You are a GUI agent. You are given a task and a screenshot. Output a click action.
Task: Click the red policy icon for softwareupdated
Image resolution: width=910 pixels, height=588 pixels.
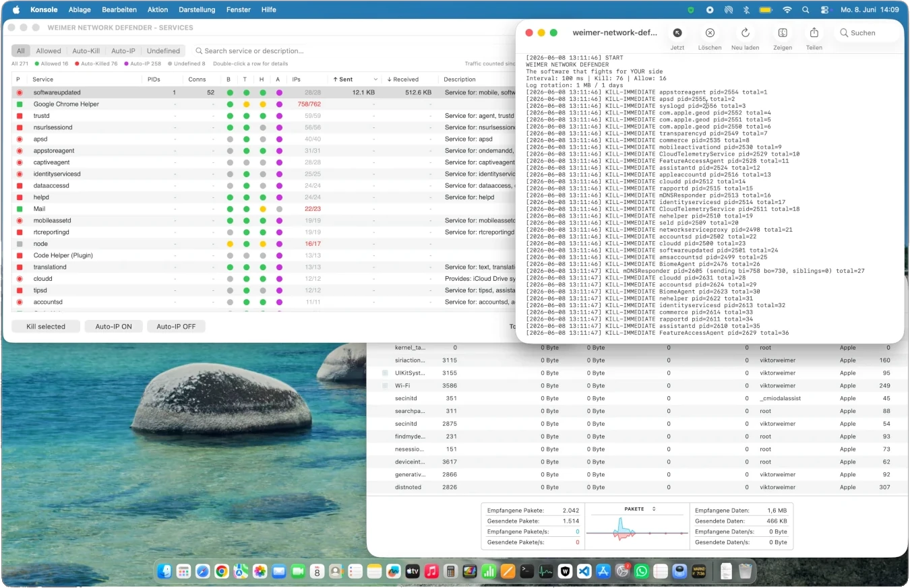pos(20,93)
